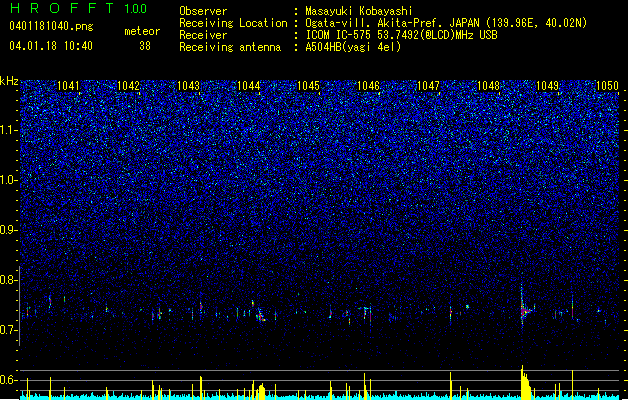629x400 pixels.
Task: Click the 1043 time marker
Action: (189, 86)
